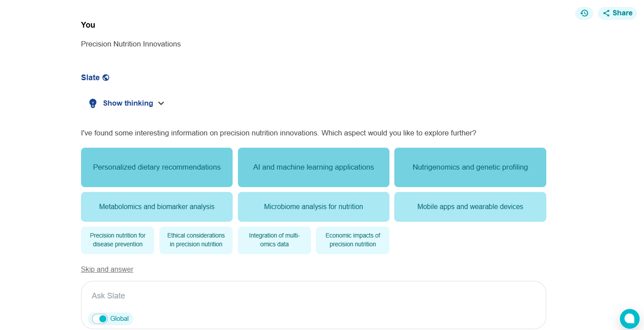Screen dimensions: 644x330
Task: Click the Skip and answer link
Action: coord(107,269)
